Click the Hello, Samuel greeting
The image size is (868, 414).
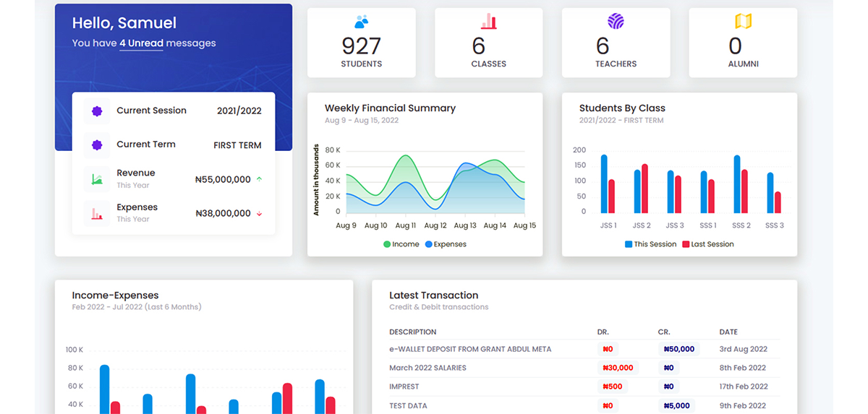tap(124, 23)
